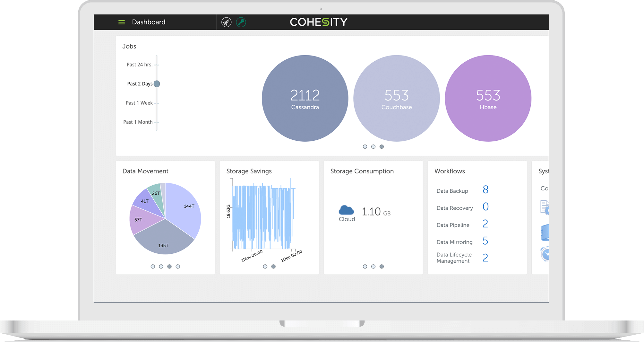Open Data Recovery count 0

pos(485,207)
